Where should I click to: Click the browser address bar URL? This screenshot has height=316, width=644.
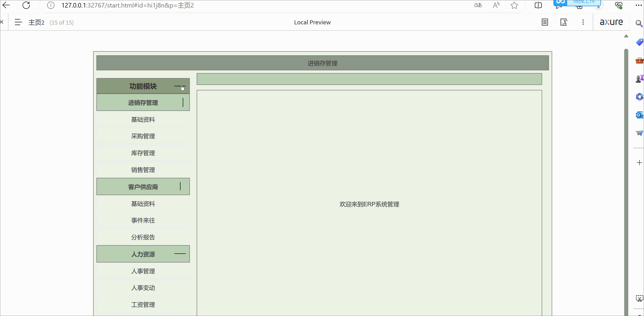click(x=127, y=5)
